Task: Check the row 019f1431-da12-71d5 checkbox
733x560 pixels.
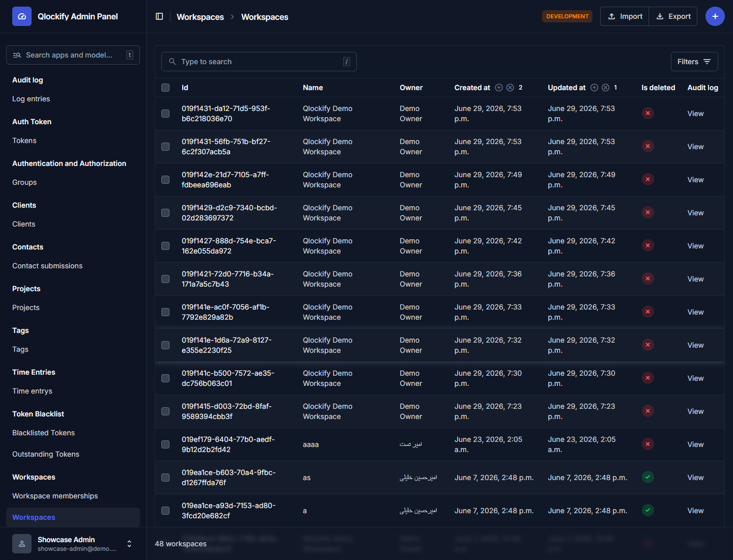Action: coord(165,114)
